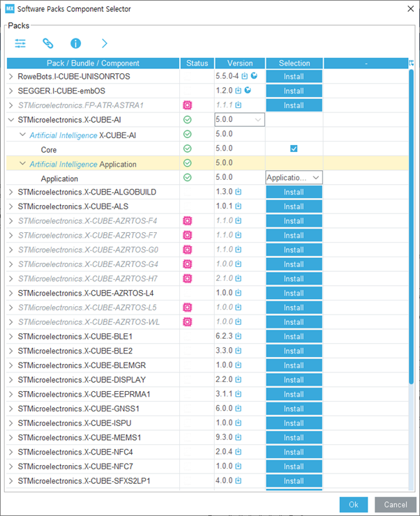Expand the STMicroelectronics.X-CUBE-ALS pack
Image resolution: width=420 pixels, height=516 pixels.
click(11, 206)
